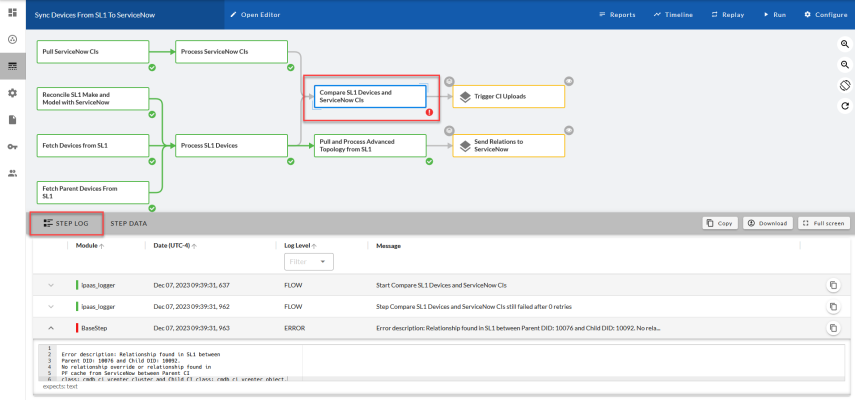Click the refresh canvas icon

[x=845, y=106]
